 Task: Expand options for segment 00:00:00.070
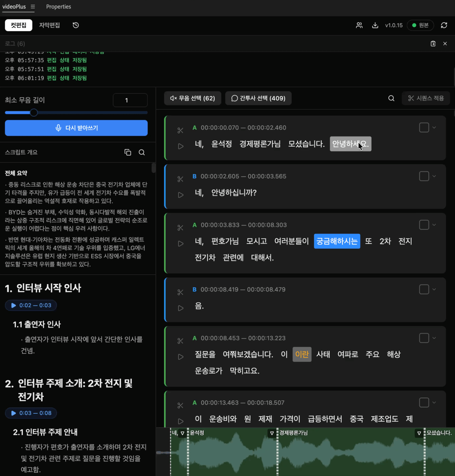[434, 127]
